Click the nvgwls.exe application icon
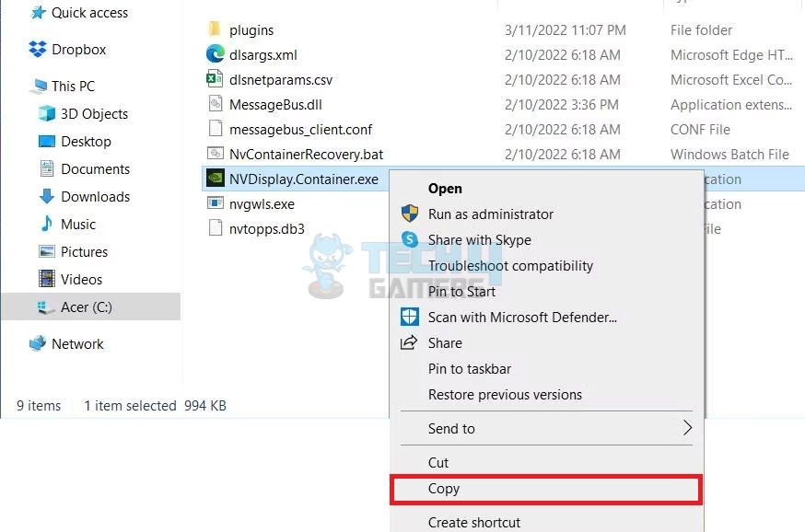The height and width of the screenshot is (532, 805). click(x=216, y=203)
